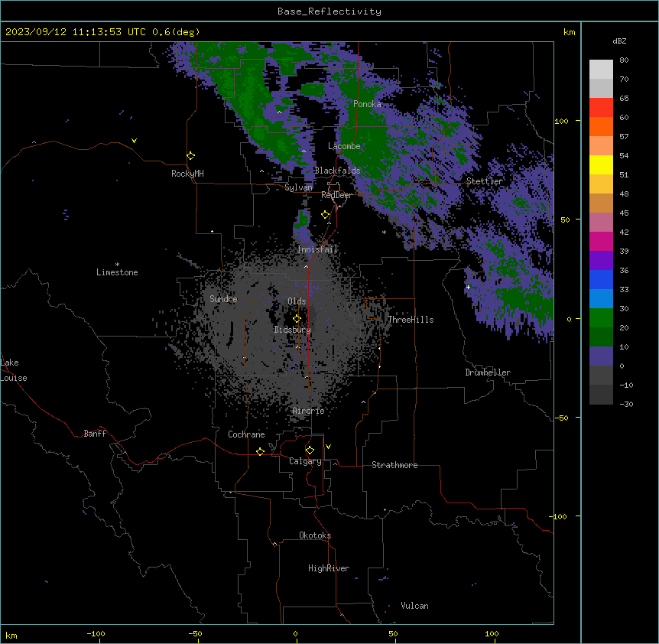Click the Lacombe city label
Viewport: 659px width, 644px height.
(x=344, y=146)
